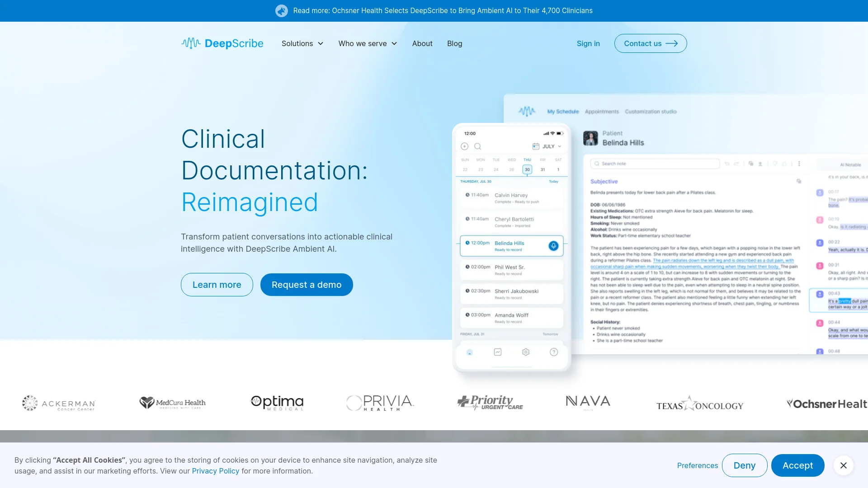
Task: Select the My Schedule tab in mockup
Action: tap(563, 112)
